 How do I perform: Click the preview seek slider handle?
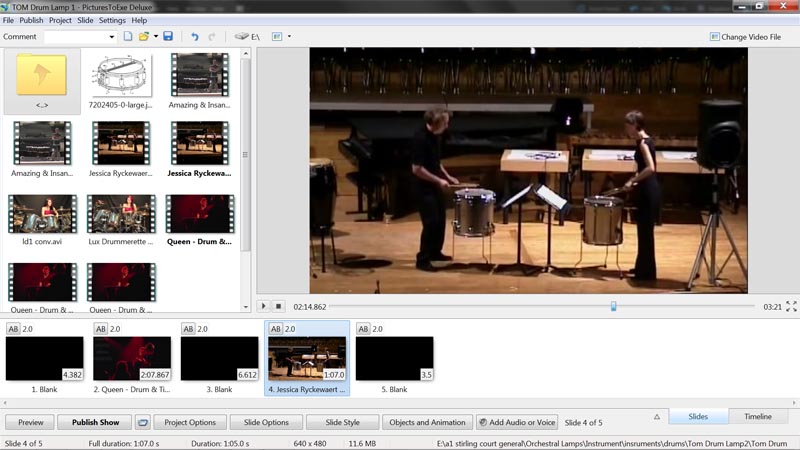pyautogui.click(x=614, y=306)
